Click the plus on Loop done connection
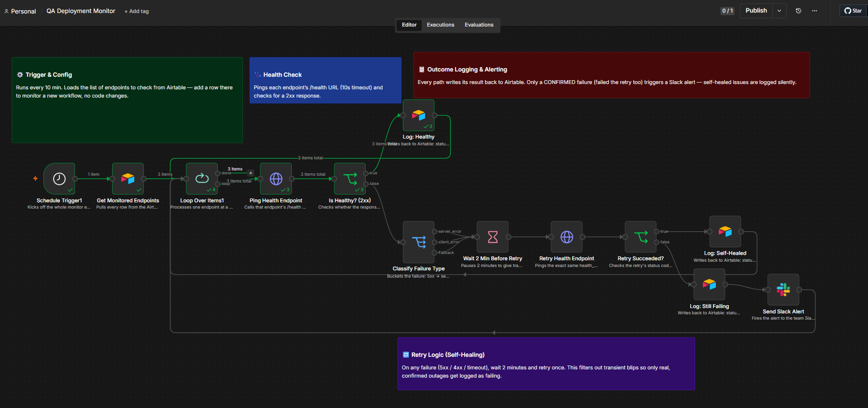The width and height of the screenshot is (868, 408). pyautogui.click(x=251, y=173)
